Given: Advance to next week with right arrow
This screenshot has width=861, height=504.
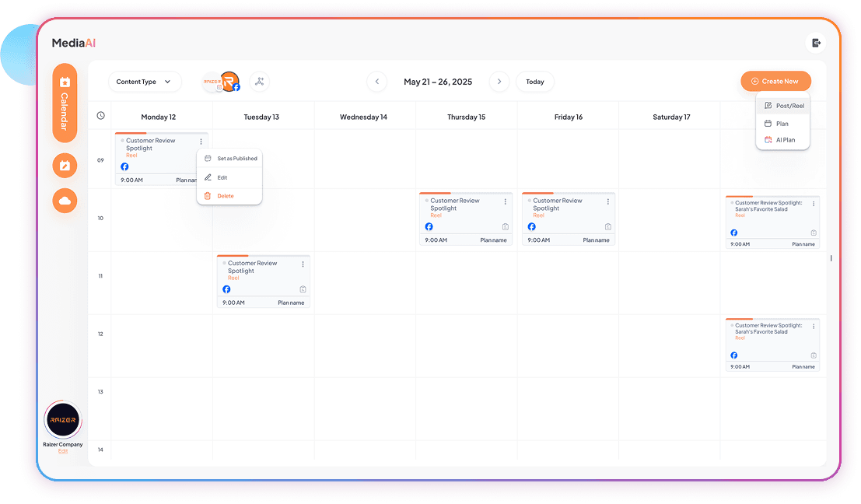Looking at the screenshot, I should point(499,82).
